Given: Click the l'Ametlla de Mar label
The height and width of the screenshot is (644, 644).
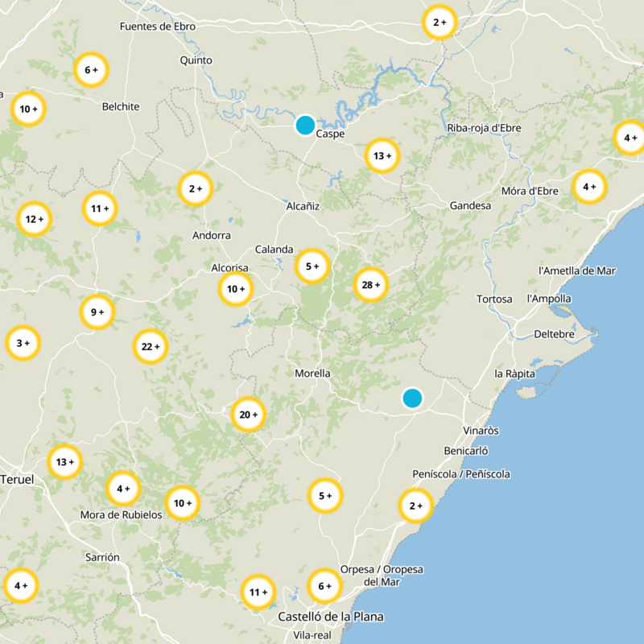Looking at the screenshot, I should tap(577, 270).
